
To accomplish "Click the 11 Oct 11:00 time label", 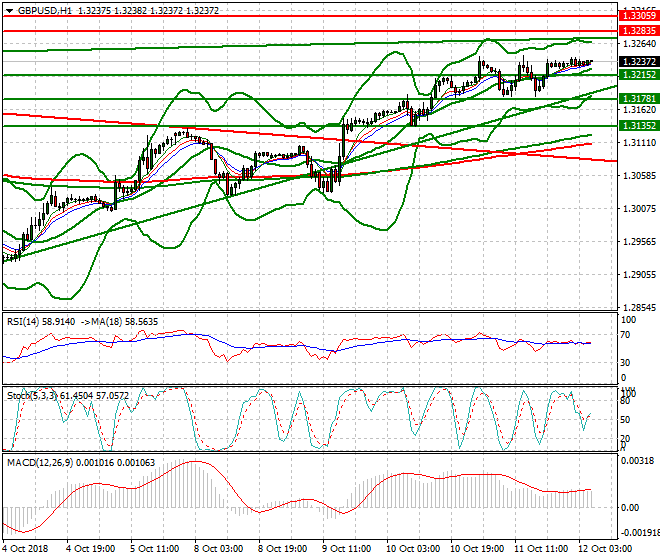I will click(x=541, y=549).
